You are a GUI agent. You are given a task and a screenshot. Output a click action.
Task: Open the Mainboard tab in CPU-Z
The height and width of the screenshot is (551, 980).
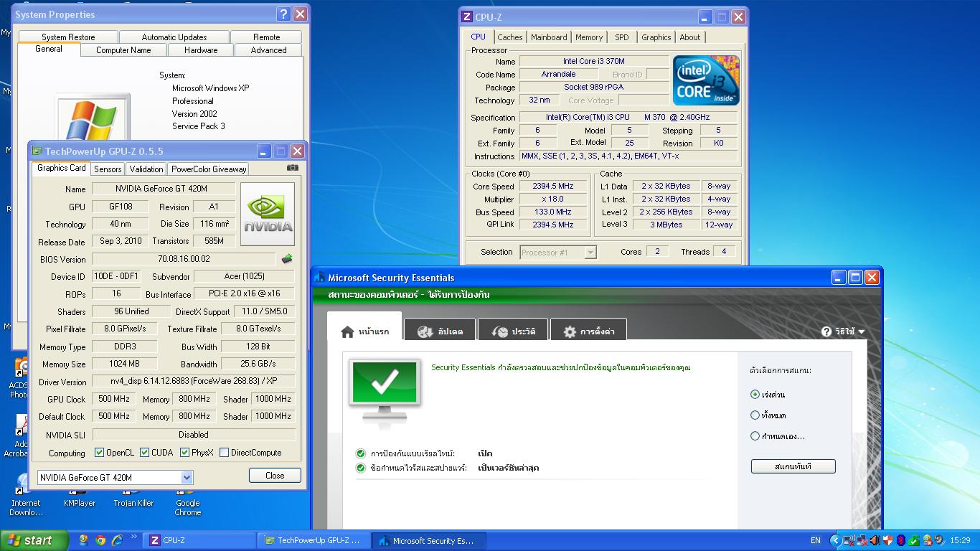tap(549, 37)
